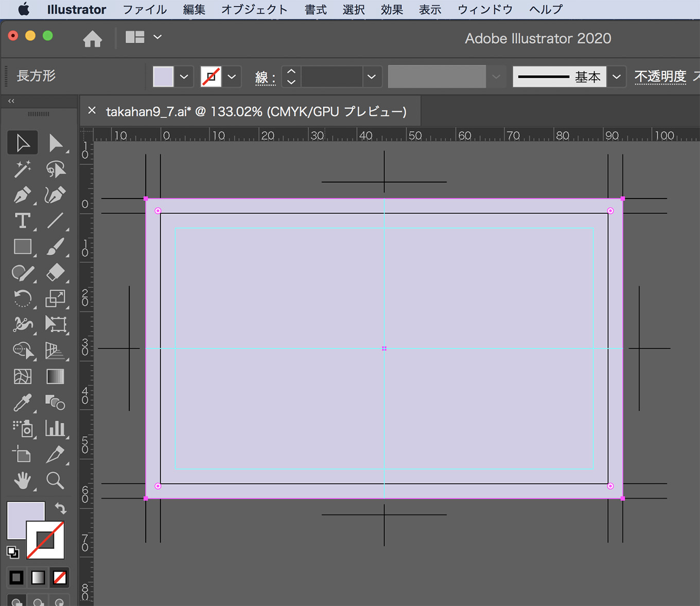Select the Column Graph tool
The image size is (700, 606).
[x=56, y=428]
